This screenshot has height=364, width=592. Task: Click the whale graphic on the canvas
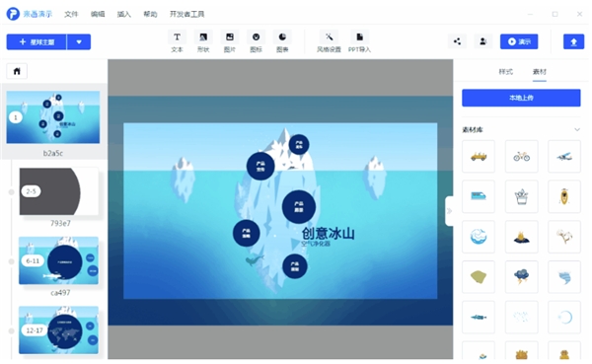tap(254, 259)
